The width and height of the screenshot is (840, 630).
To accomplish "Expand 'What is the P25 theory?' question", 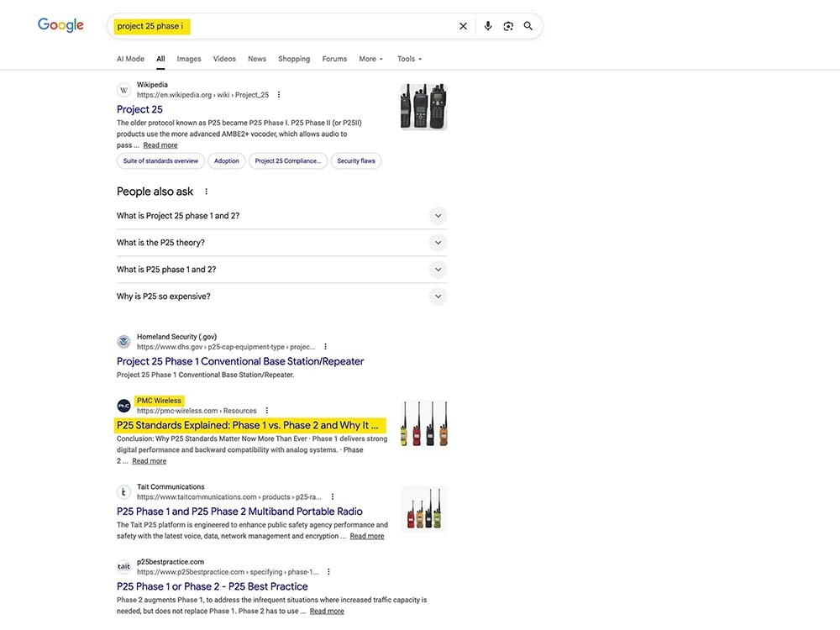I will tap(281, 243).
